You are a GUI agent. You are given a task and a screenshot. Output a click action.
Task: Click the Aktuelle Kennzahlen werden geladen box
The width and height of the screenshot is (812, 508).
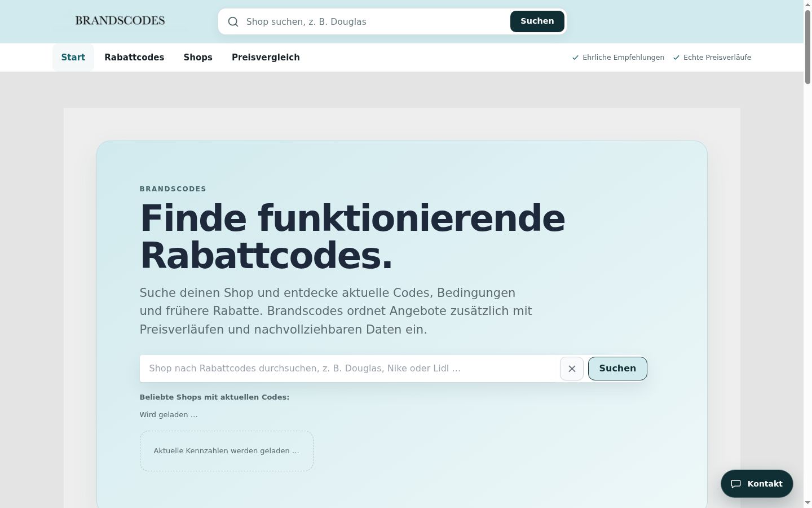(x=227, y=451)
